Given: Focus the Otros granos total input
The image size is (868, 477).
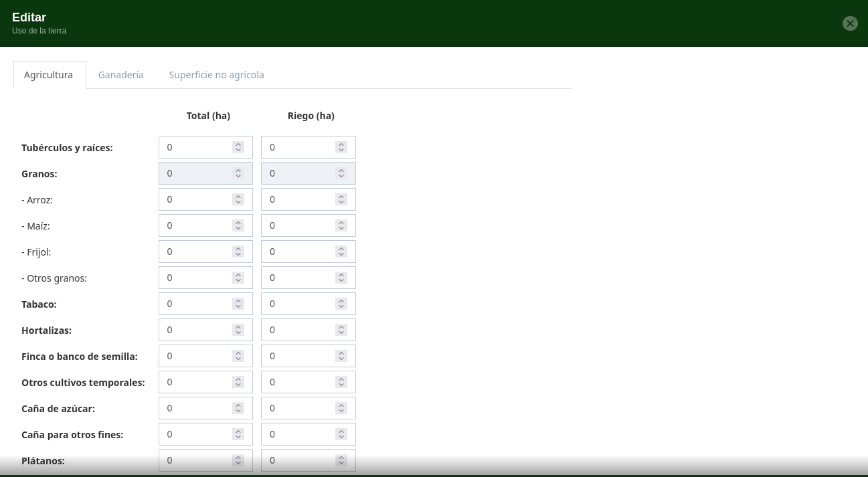Looking at the screenshot, I should click(195, 278).
